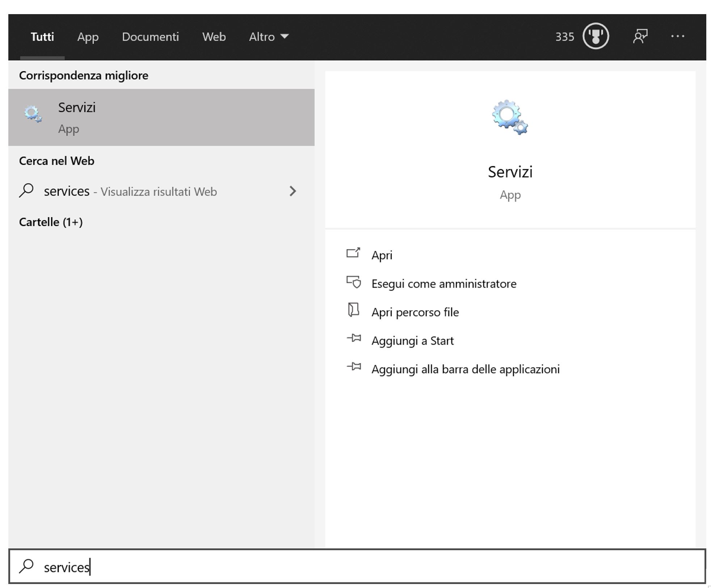The height and width of the screenshot is (588, 711).
Task: Open the feedback person icon
Action: pos(640,36)
